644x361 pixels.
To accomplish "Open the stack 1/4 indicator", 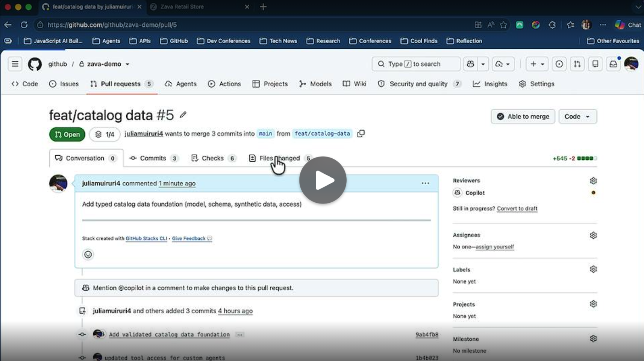I will [x=105, y=134].
